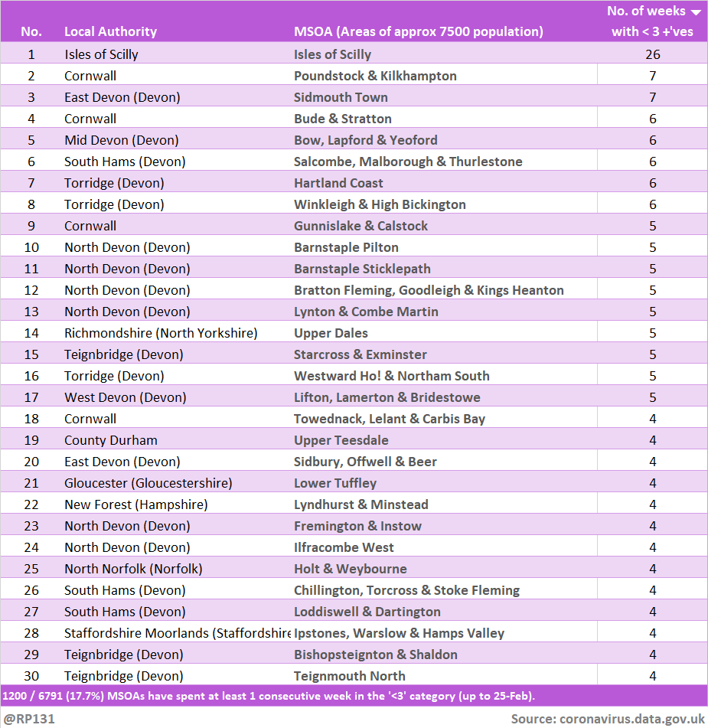Image resolution: width=708 pixels, height=728 pixels.
Task: Open the coronavirus.data.gov.uk source link
Action: pos(631,719)
